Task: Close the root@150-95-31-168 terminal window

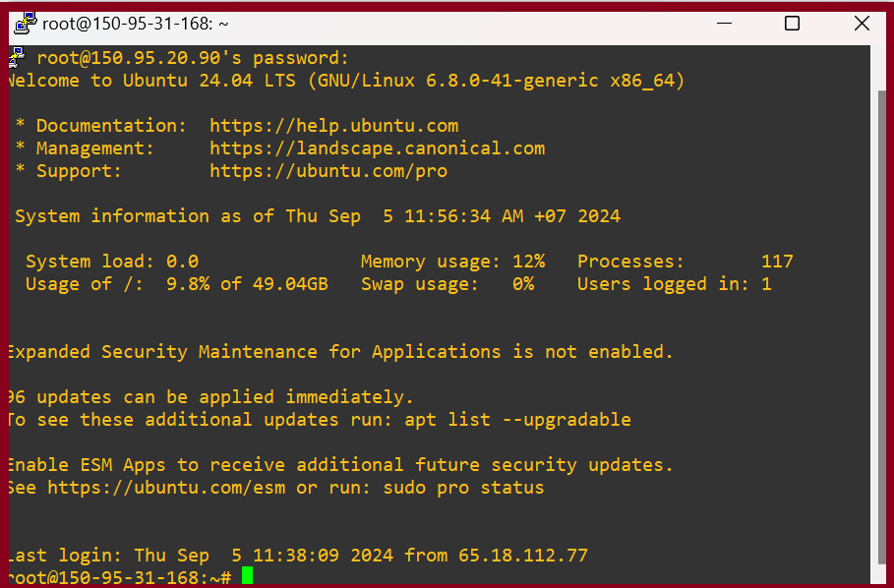Action: pyautogui.click(x=862, y=24)
